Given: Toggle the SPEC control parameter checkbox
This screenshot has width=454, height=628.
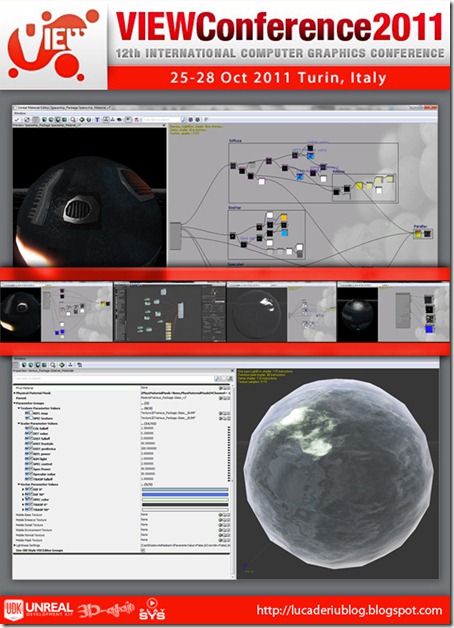Looking at the screenshot, I should tap(29, 463).
